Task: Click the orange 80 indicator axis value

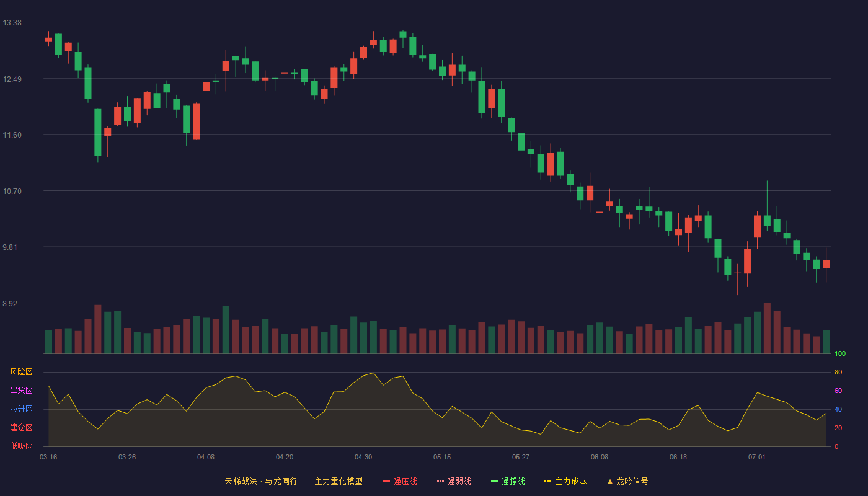Action: point(838,372)
